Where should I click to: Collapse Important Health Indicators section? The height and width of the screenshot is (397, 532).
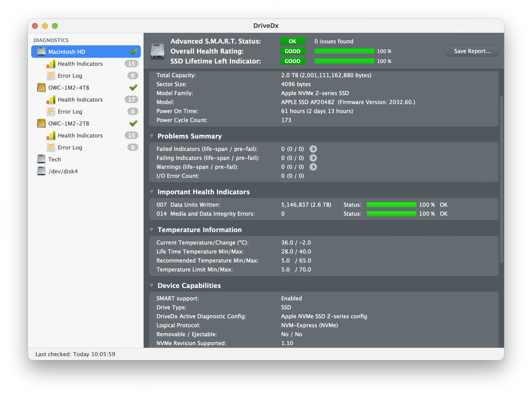(x=152, y=192)
